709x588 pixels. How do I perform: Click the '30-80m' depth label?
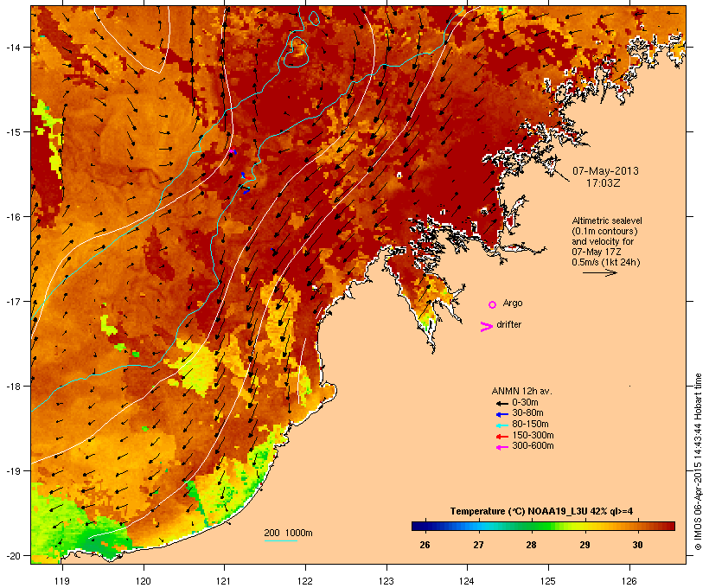[x=527, y=413]
